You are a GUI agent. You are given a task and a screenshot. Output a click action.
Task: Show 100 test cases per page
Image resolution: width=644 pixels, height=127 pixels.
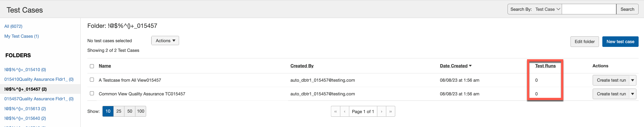[x=140, y=111]
